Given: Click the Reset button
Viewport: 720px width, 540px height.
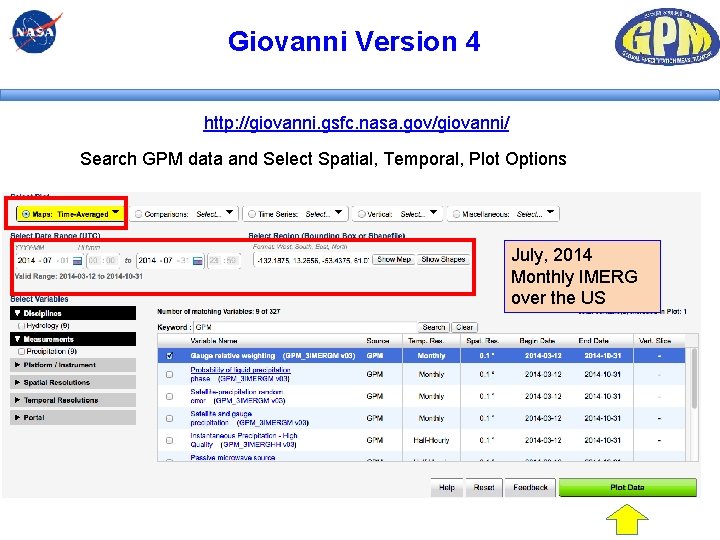Looking at the screenshot, I should click(x=484, y=487).
